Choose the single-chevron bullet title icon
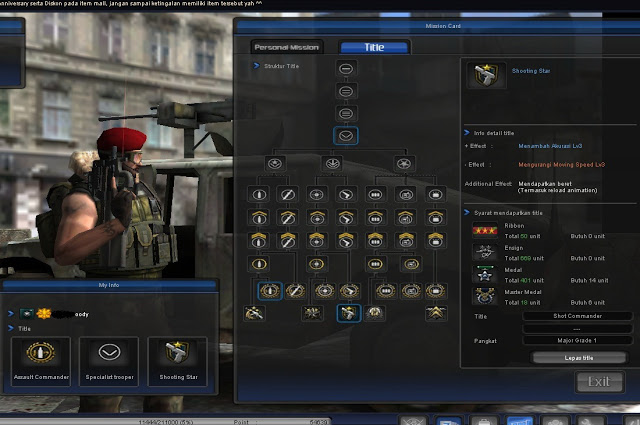The height and width of the screenshot is (425, 640). coord(259,218)
